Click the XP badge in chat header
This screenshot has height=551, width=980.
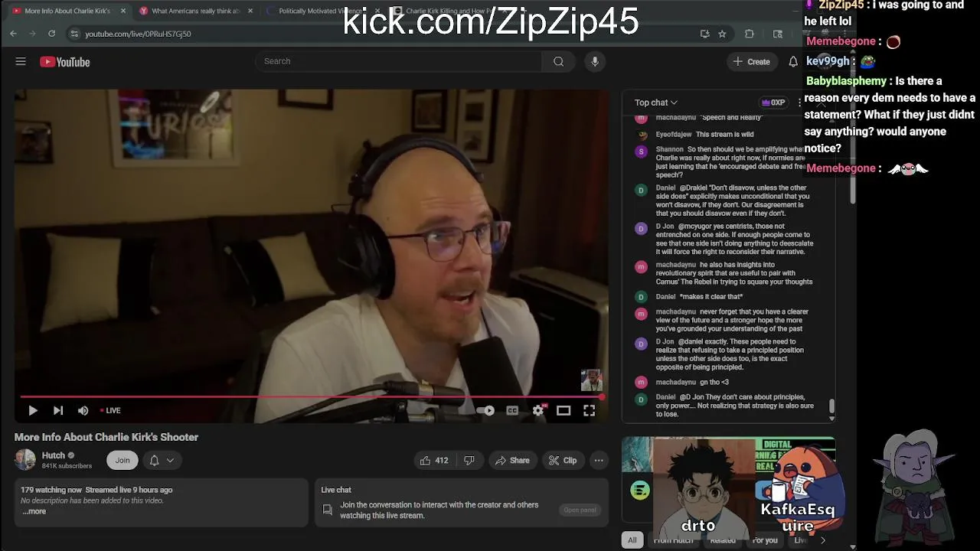773,103
